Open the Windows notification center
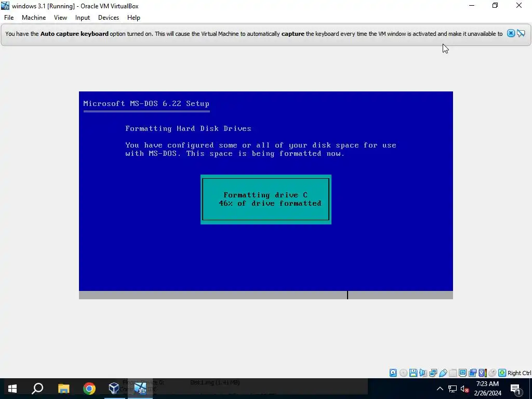 (515, 389)
